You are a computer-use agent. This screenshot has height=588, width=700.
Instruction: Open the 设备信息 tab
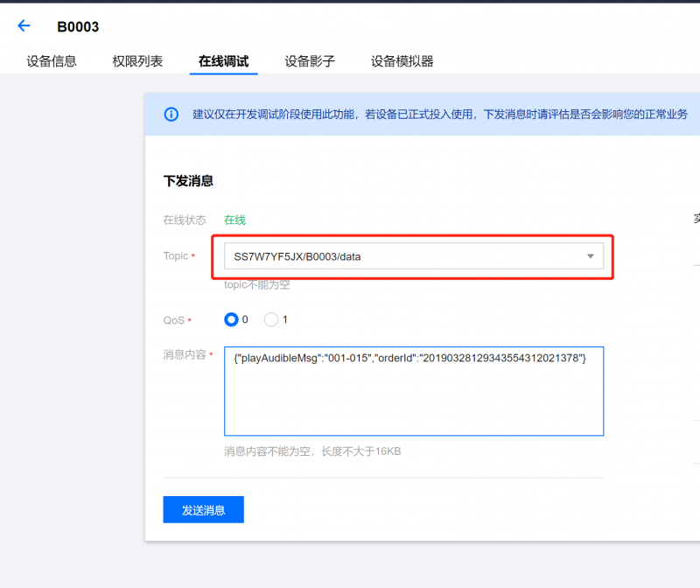coord(52,61)
